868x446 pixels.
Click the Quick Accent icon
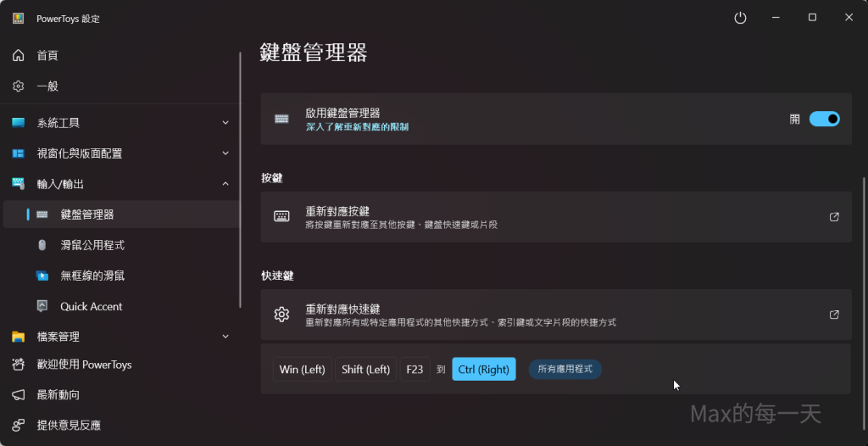click(42, 306)
